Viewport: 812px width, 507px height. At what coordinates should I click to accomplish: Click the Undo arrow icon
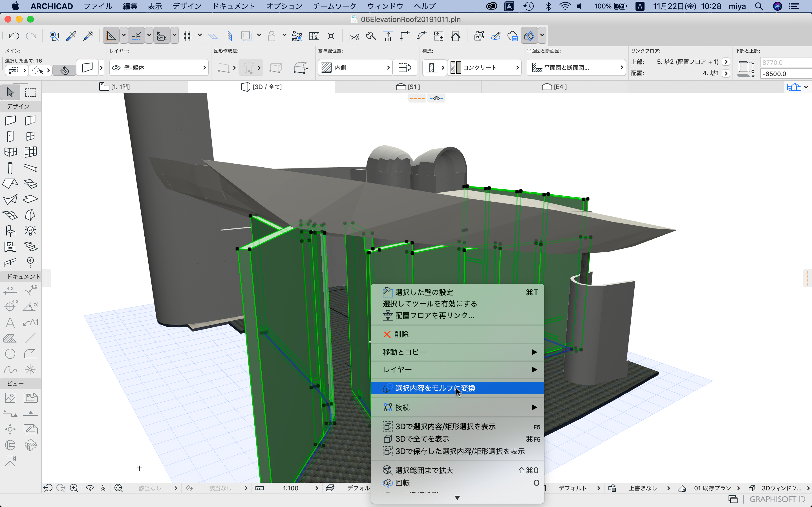14,36
